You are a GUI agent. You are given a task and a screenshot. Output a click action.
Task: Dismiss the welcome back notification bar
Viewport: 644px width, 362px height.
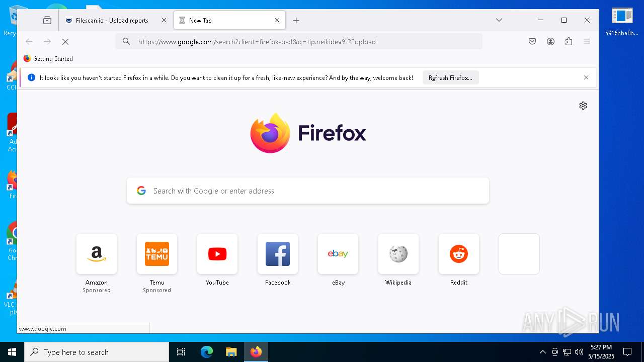(586, 78)
